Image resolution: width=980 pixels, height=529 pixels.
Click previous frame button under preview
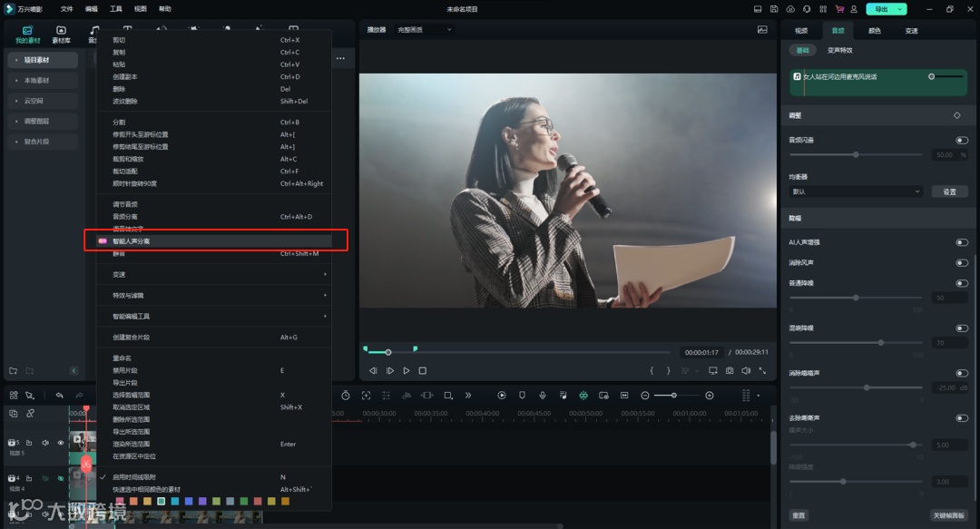point(373,371)
